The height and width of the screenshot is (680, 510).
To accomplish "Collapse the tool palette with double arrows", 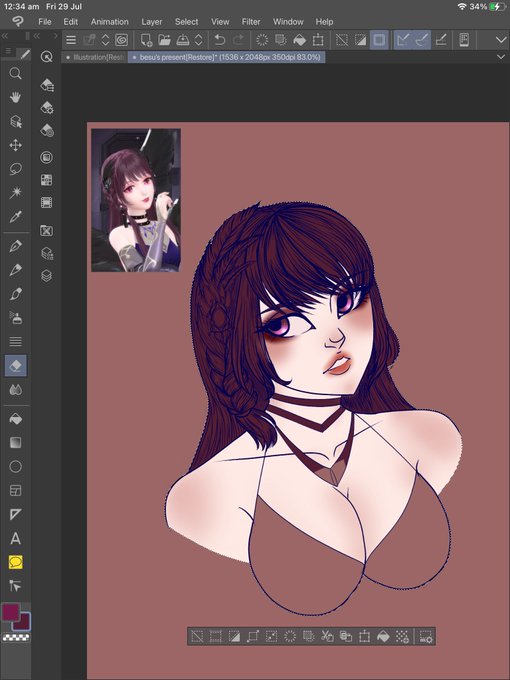I will tap(5, 36).
